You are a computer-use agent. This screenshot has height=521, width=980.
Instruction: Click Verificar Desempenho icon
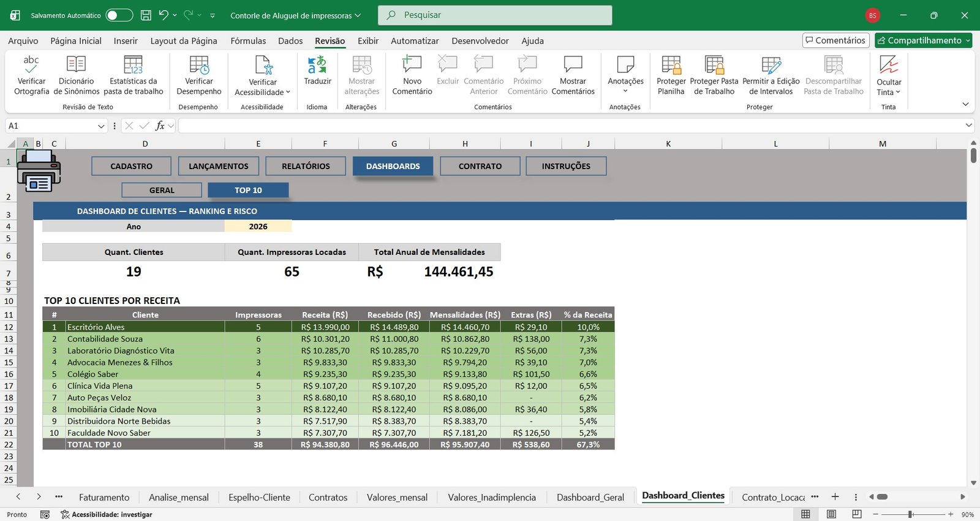click(x=199, y=65)
